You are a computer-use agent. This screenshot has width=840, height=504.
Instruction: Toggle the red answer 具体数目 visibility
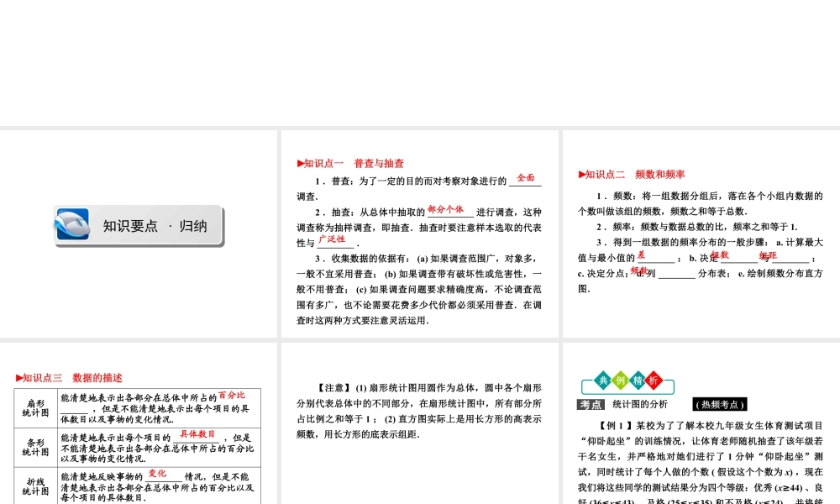pyautogui.click(x=197, y=434)
